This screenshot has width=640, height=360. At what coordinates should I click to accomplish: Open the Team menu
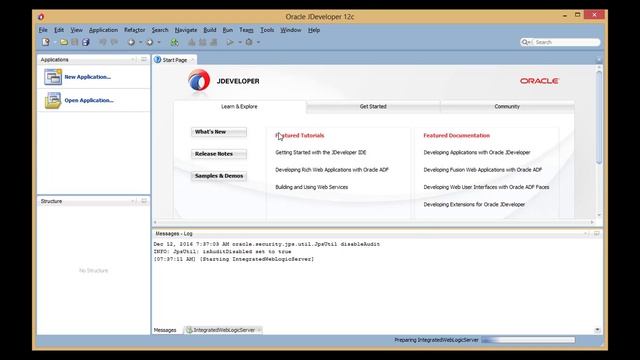point(246,30)
